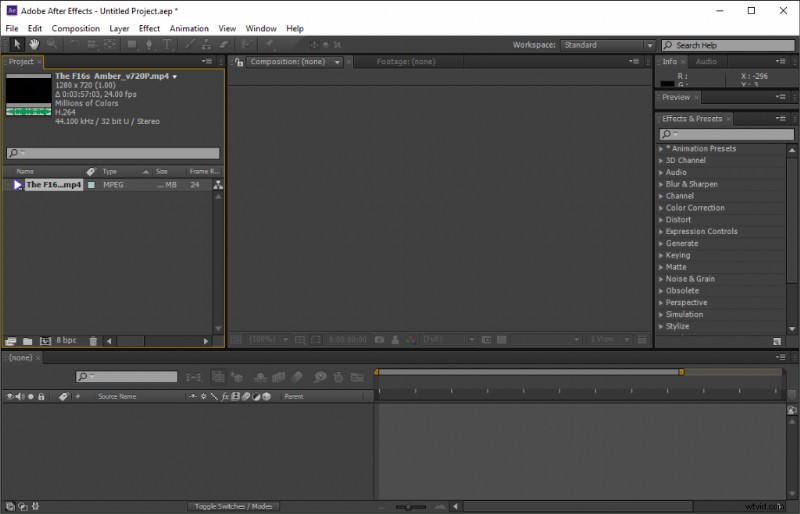Expand the Animation Presets category
The height and width of the screenshot is (514, 800).
point(661,149)
